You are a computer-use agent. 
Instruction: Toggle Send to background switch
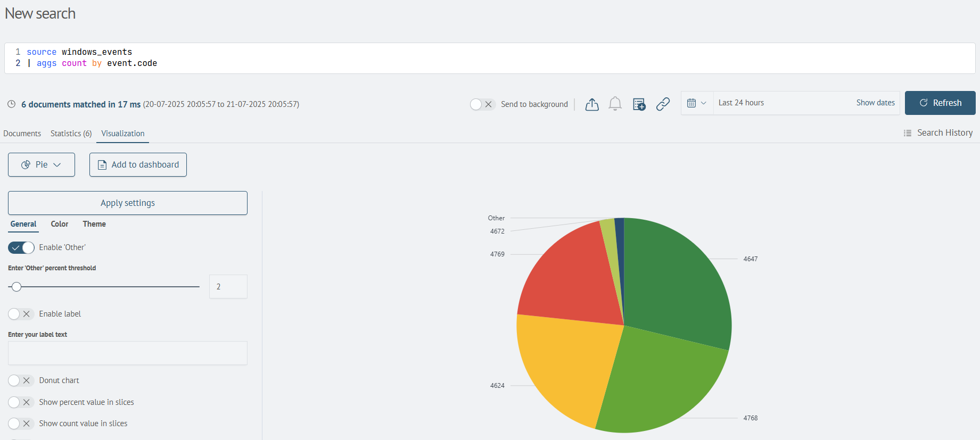[482, 104]
